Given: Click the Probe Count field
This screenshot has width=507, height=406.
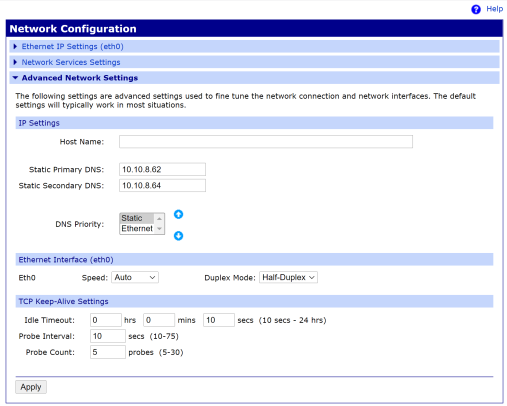Looking at the screenshot, I should (x=108, y=352).
